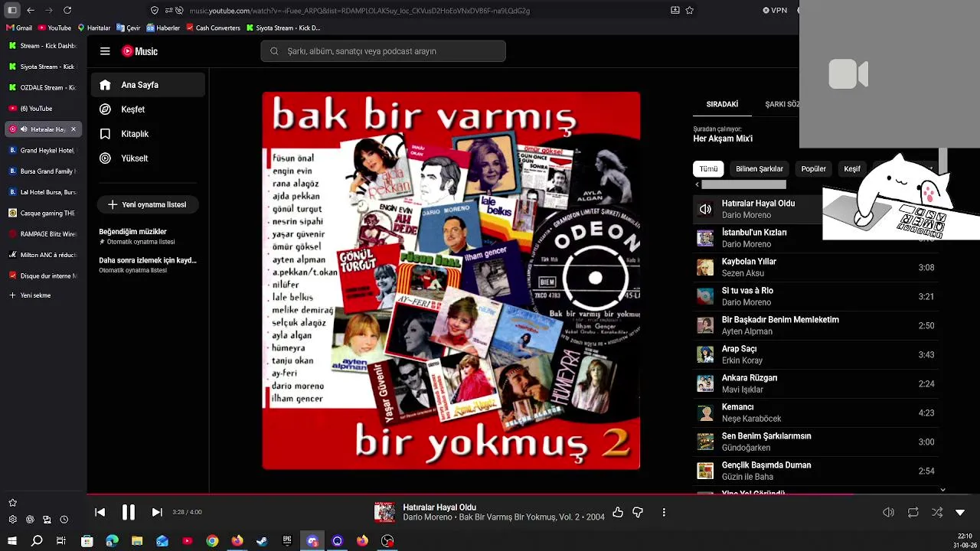The height and width of the screenshot is (551, 980).
Task: Open the YouTube Music hamburger menu
Action: click(x=105, y=51)
